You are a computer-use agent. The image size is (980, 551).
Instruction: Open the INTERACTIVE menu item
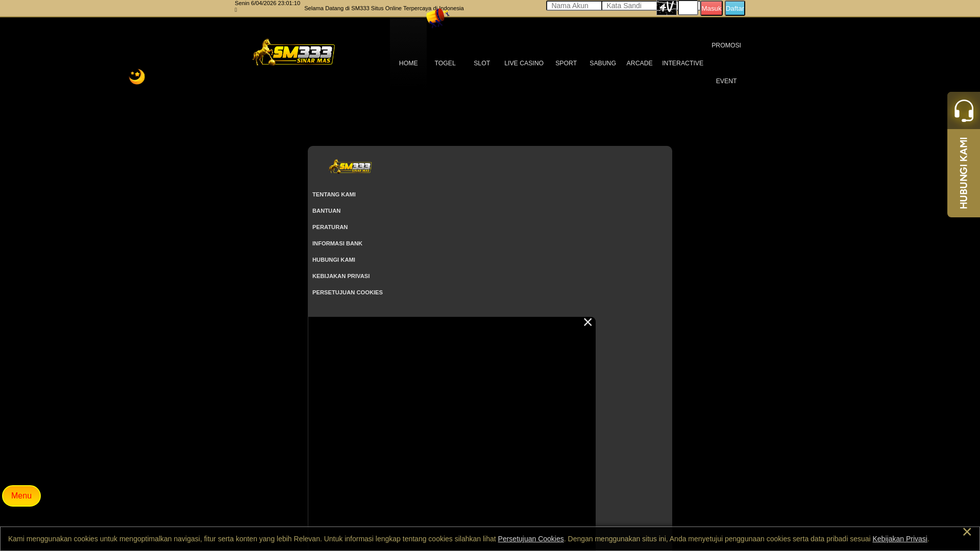682,63
